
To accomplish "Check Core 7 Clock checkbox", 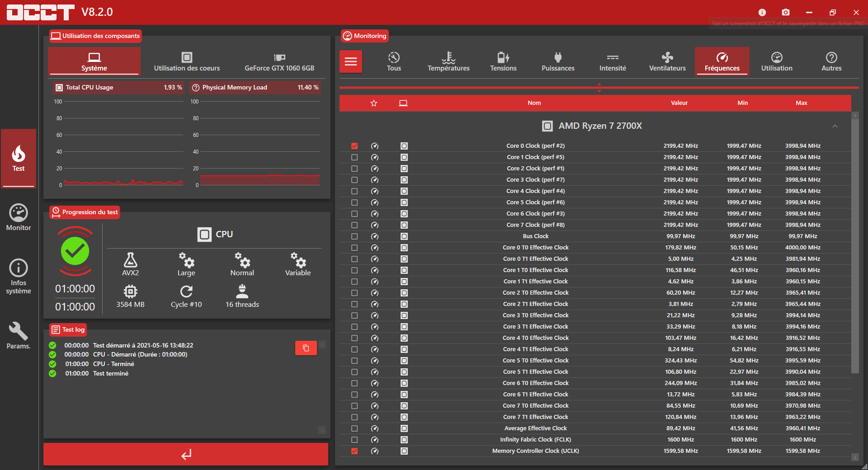I will (354, 225).
